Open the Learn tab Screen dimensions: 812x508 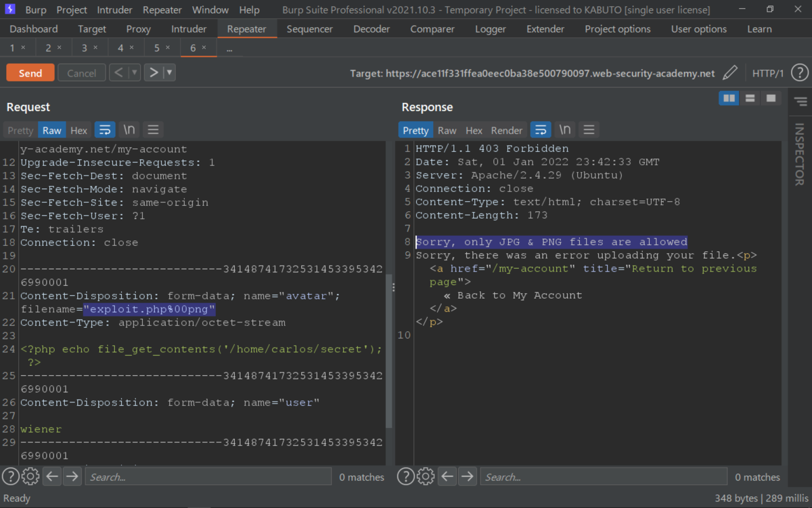coord(759,29)
